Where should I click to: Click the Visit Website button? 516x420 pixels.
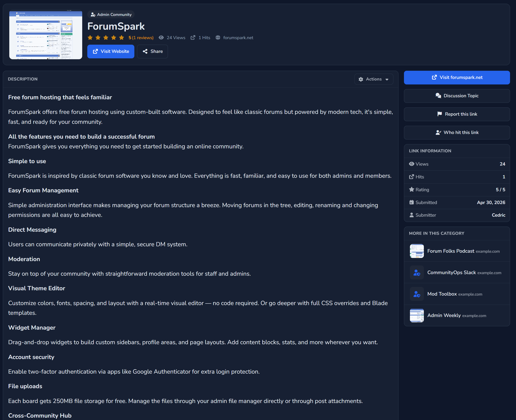click(x=110, y=51)
